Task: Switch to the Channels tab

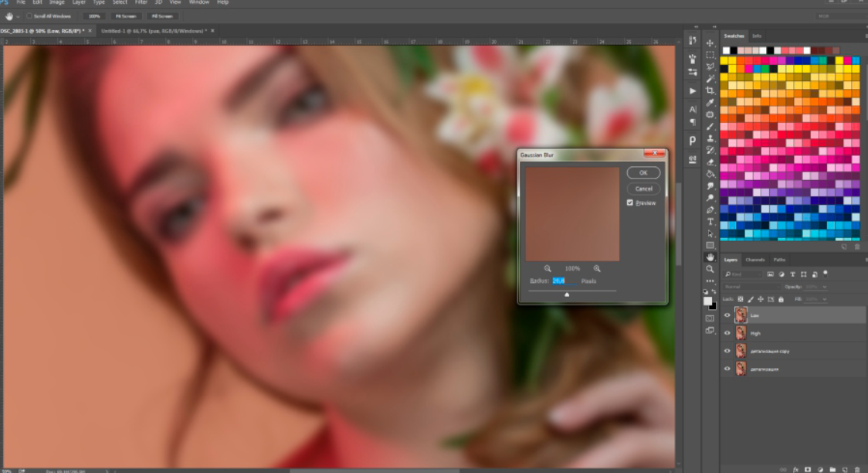Action: click(754, 260)
